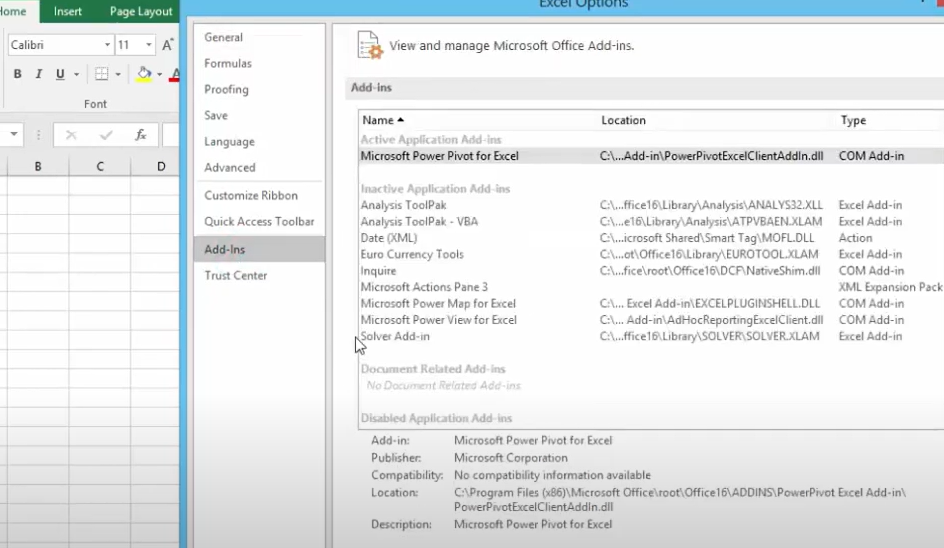This screenshot has width=944, height=548.
Task: Expand the Borders options arrow
Action: click(x=118, y=74)
